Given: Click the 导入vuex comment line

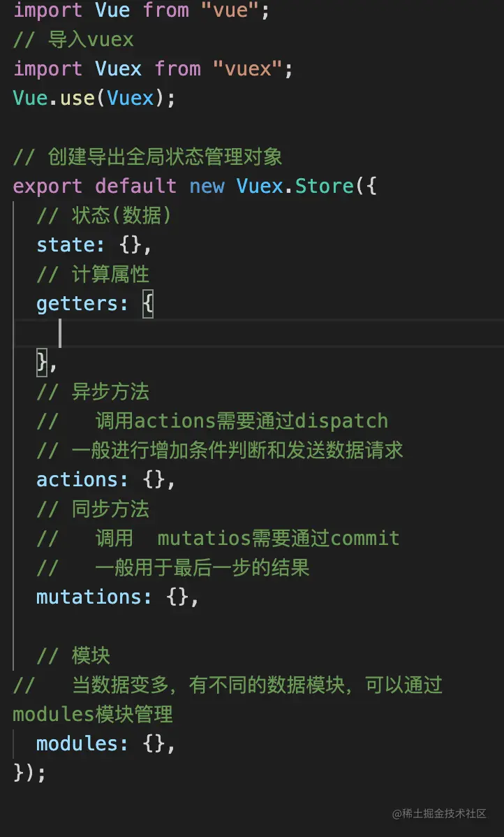Looking at the screenshot, I should (73, 40).
